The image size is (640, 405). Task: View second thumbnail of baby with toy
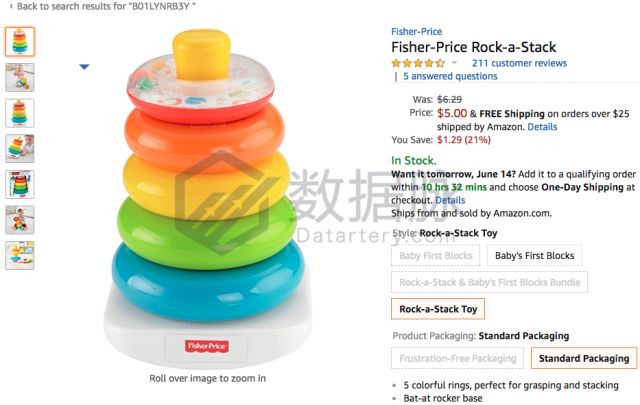tap(20, 77)
